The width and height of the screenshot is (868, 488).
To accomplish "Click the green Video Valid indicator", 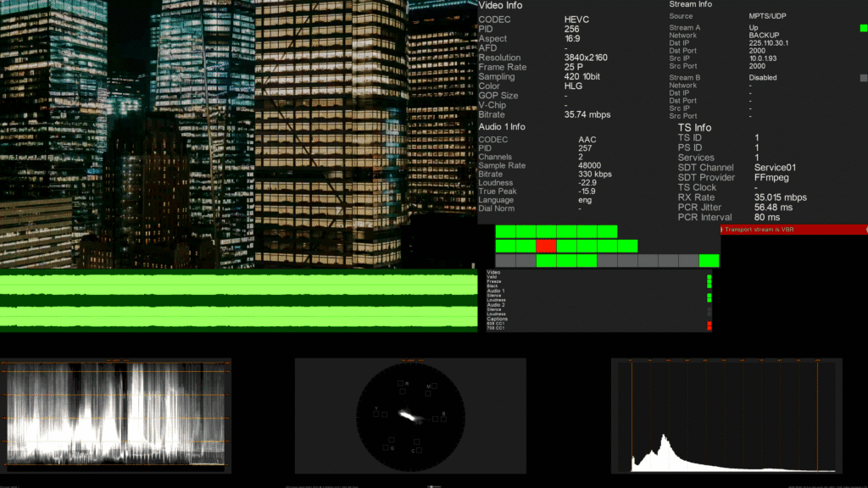I will [709, 277].
